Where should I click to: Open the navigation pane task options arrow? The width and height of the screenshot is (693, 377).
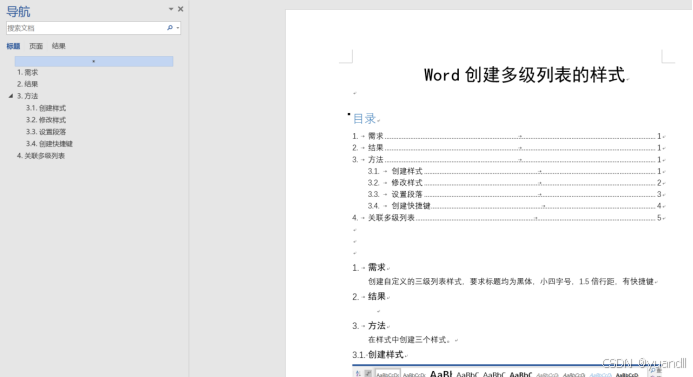tap(171, 9)
